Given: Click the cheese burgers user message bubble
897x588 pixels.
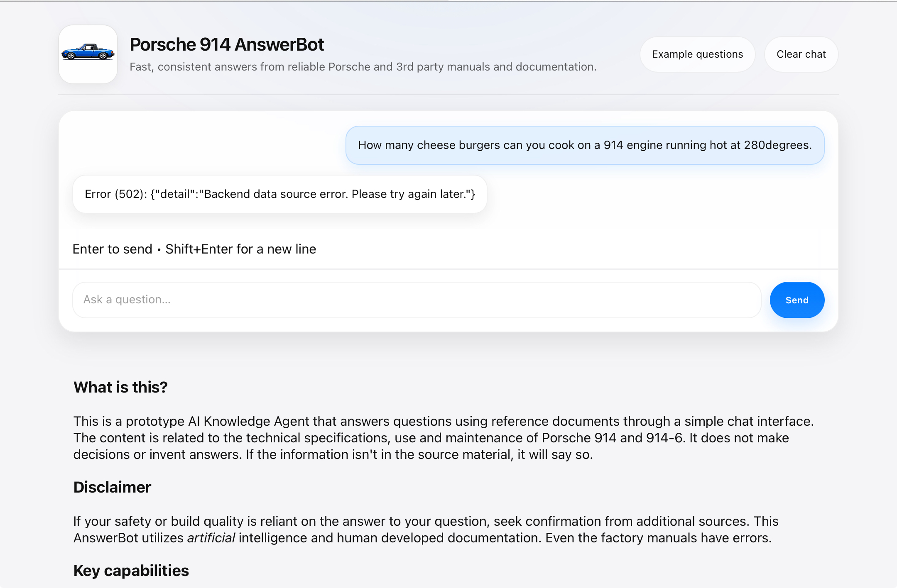Looking at the screenshot, I should pyautogui.click(x=585, y=145).
